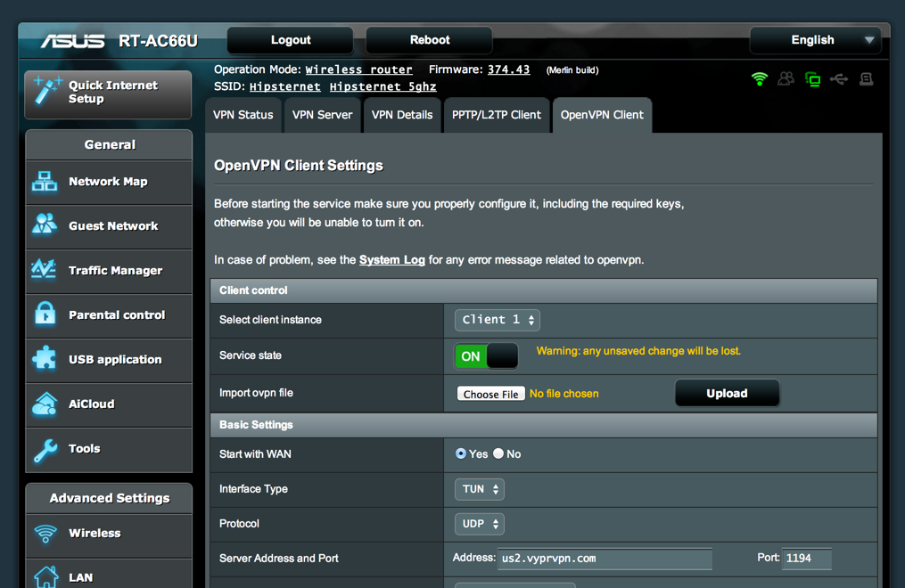
Task: Open Guest Network in sidebar
Action: 109,226
